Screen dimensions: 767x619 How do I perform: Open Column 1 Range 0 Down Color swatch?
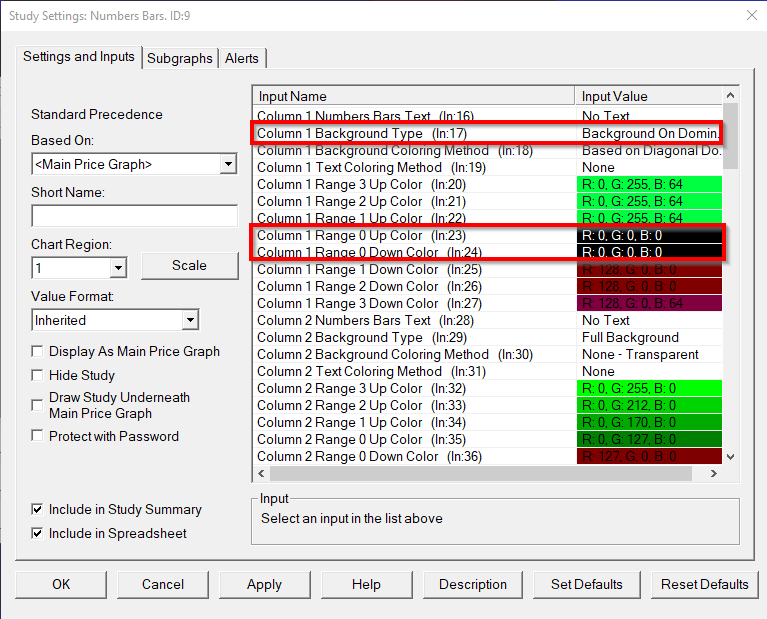click(x=649, y=252)
